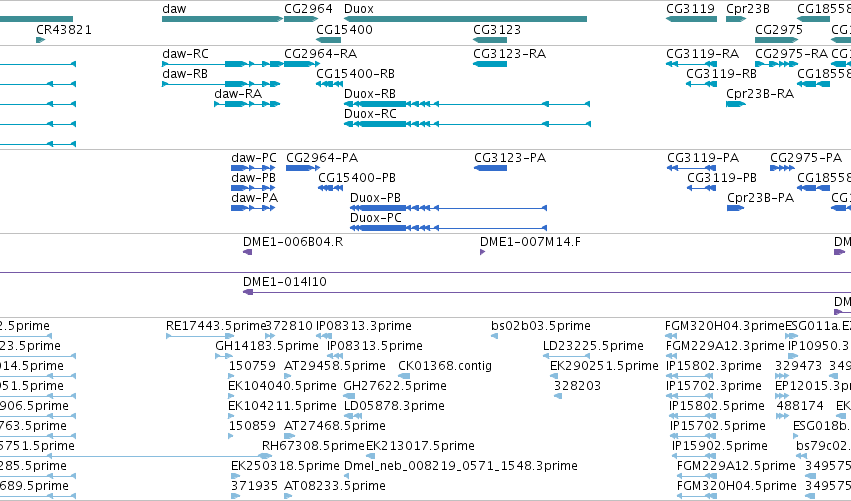Click the CG15400 gene label
The width and height of the screenshot is (851, 501).
(x=345, y=30)
